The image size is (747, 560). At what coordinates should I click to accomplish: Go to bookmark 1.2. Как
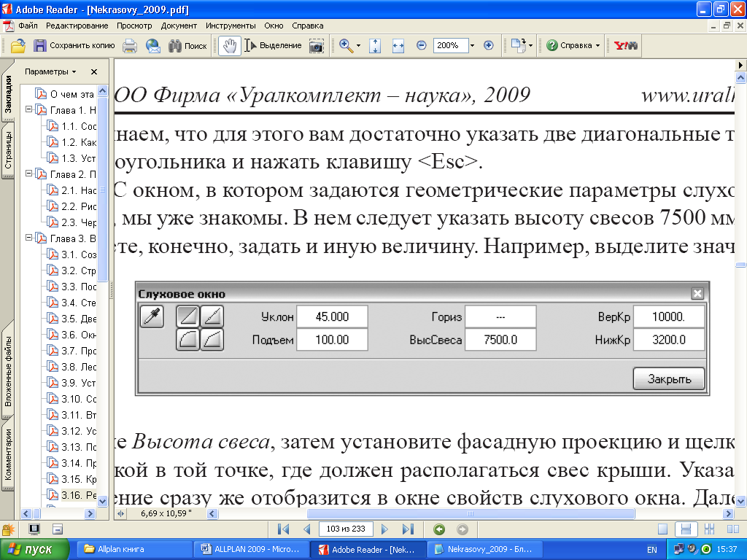click(x=72, y=142)
